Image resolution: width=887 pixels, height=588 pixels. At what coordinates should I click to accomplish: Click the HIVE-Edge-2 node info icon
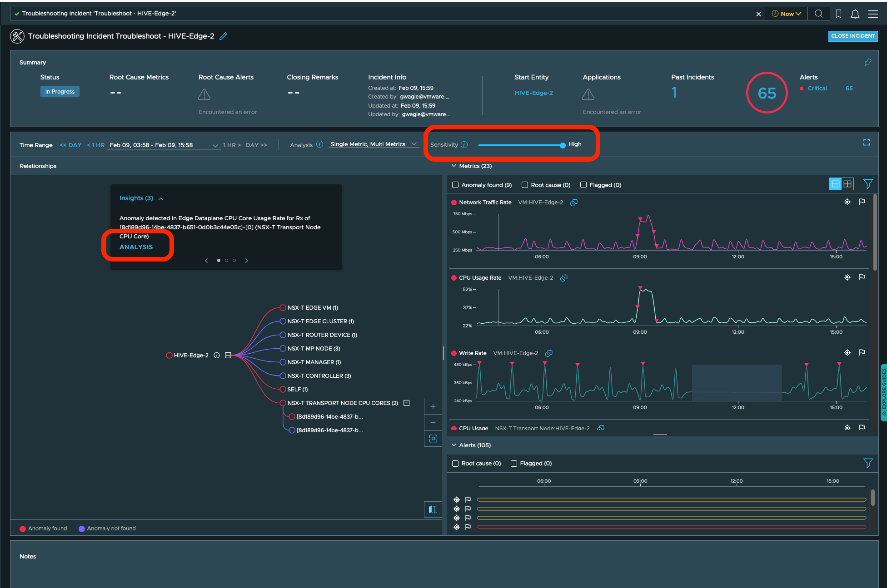click(x=217, y=356)
